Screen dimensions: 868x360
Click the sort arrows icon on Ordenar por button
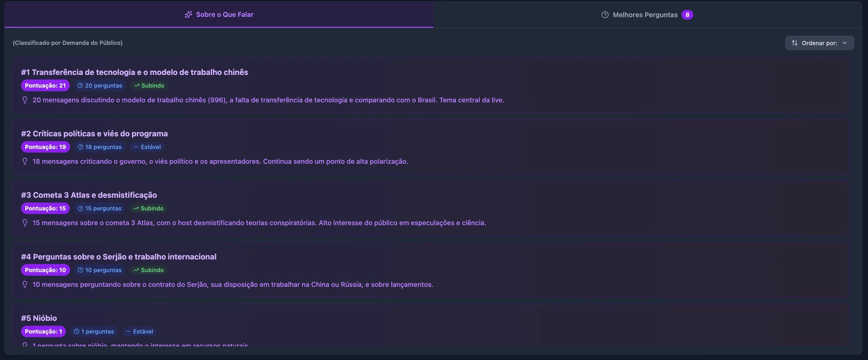[795, 43]
